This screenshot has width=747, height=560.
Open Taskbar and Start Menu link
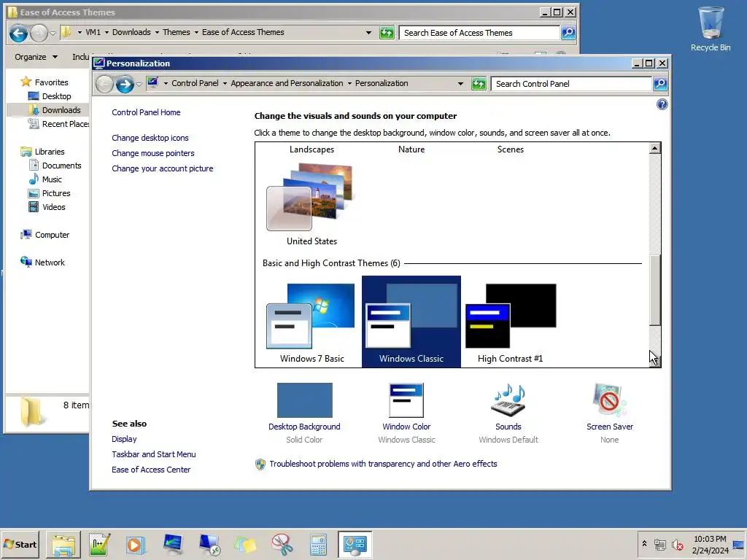point(153,454)
